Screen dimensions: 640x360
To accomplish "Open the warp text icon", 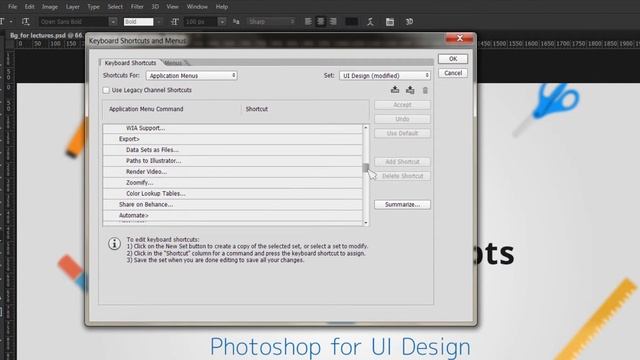I will [x=370, y=22].
